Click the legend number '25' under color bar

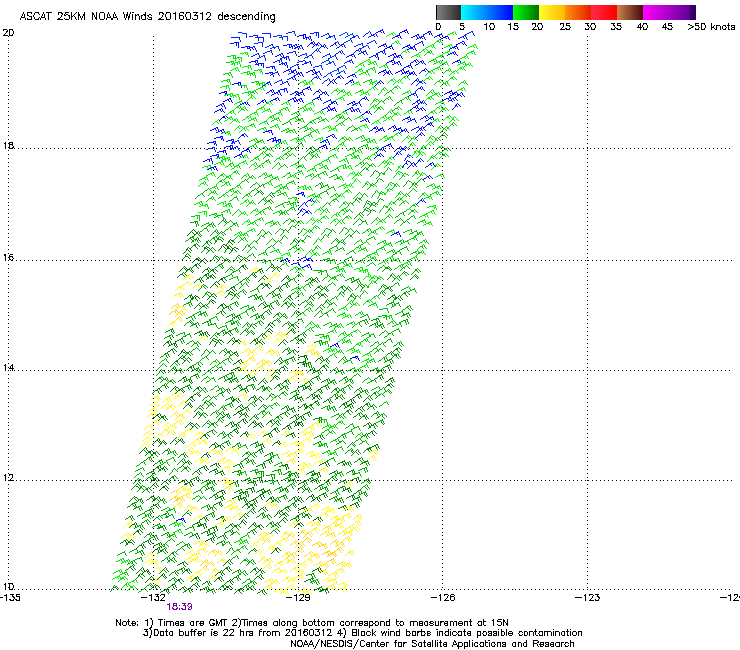(x=565, y=27)
